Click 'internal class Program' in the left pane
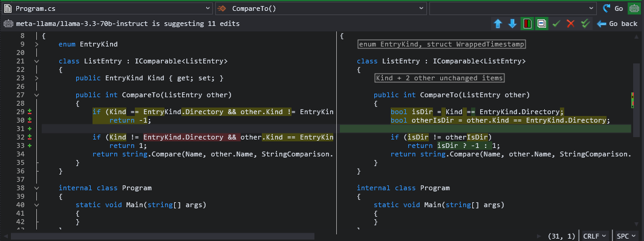The image size is (644, 241). click(105, 188)
